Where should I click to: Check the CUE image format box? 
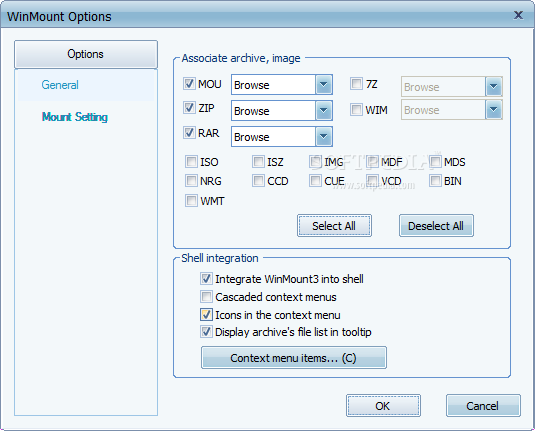[x=315, y=181]
